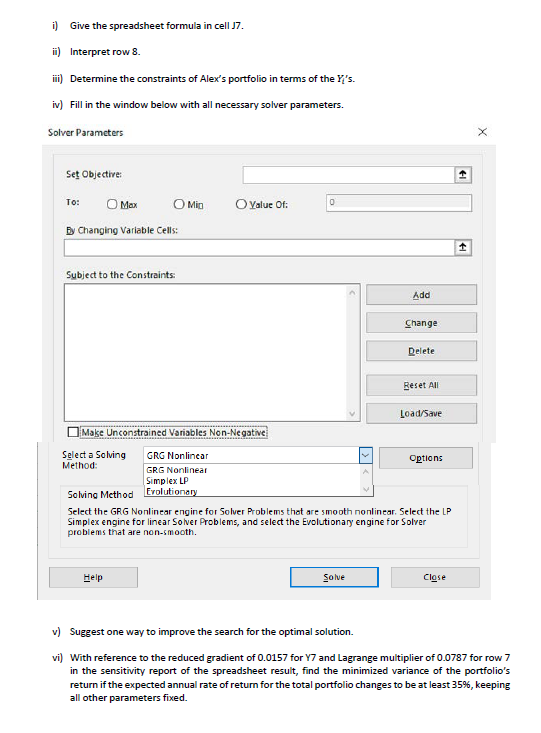Viewport: 541px width, 733px height.
Task: Click the Delete constraint button
Action: [x=421, y=351]
